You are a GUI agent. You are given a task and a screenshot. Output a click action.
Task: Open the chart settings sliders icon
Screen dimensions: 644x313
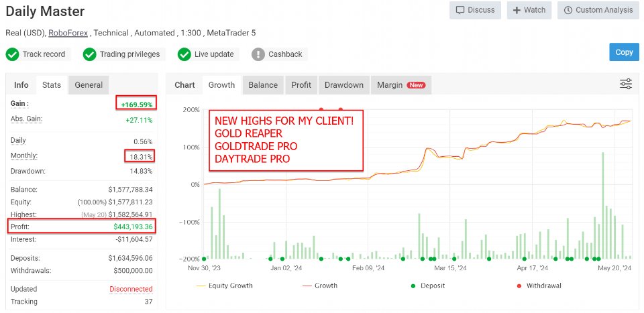tap(626, 84)
